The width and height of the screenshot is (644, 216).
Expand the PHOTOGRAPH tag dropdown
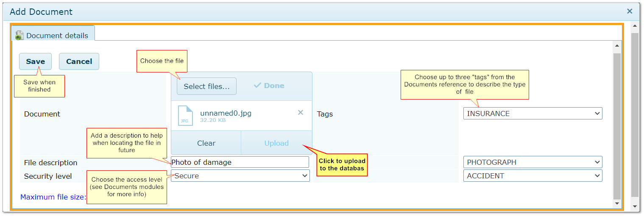pyautogui.click(x=532, y=162)
